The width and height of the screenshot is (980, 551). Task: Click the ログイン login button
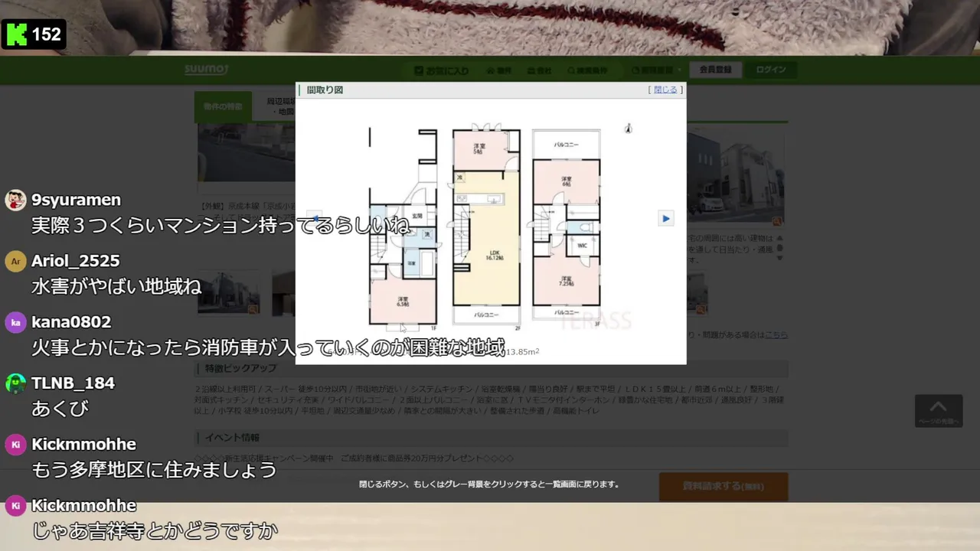click(771, 70)
